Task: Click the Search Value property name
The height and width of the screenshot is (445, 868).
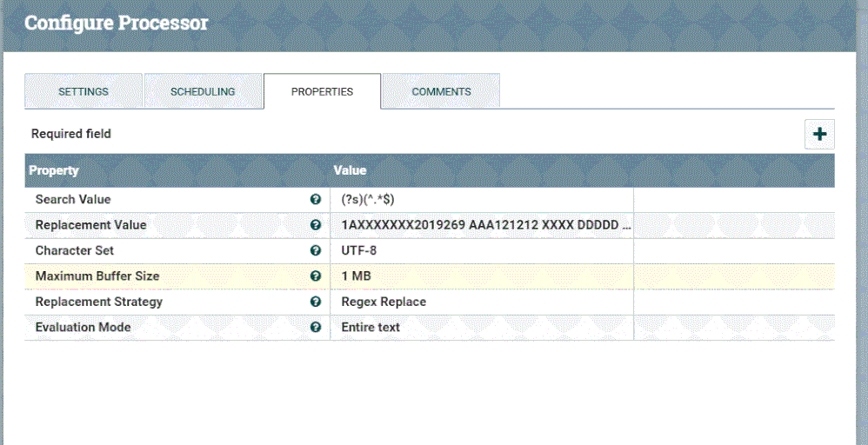Action: [x=73, y=199]
